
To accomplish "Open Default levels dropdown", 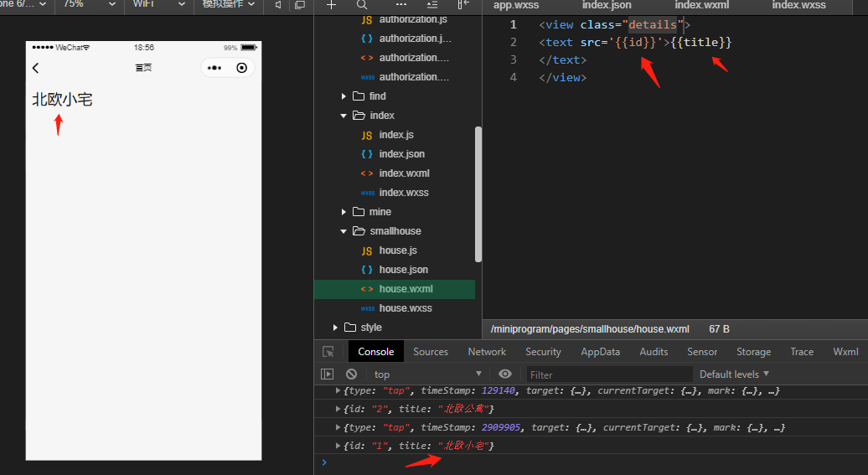I will click(x=734, y=374).
